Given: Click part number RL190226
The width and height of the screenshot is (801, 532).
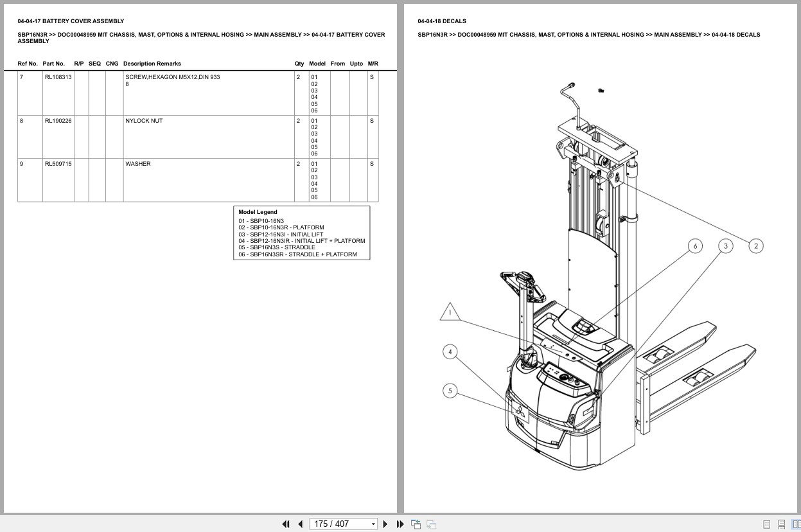Looking at the screenshot, I should (x=58, y=121).
